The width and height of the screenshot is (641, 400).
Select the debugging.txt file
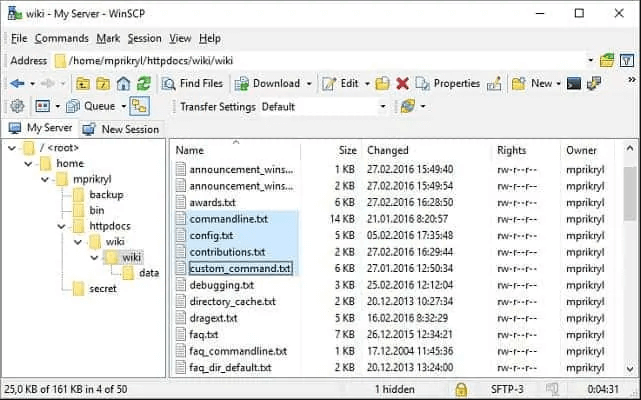pos(222,285)
